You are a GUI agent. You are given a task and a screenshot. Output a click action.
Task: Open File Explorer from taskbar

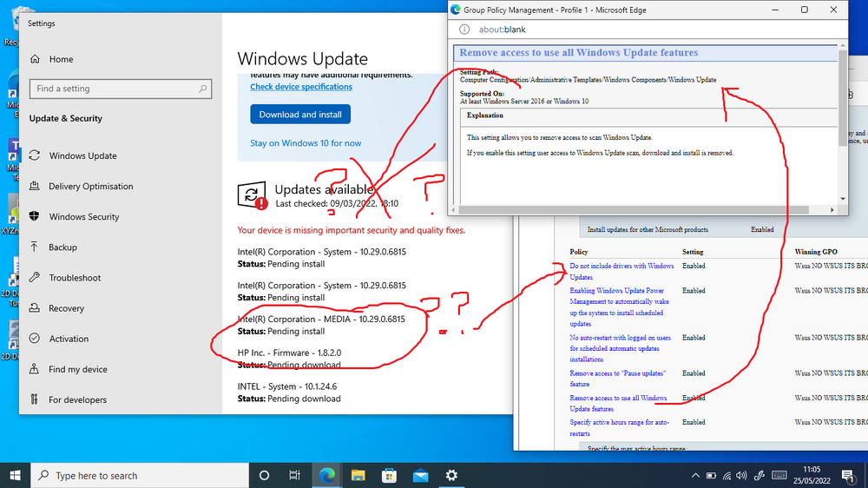(x=358, y=475)
